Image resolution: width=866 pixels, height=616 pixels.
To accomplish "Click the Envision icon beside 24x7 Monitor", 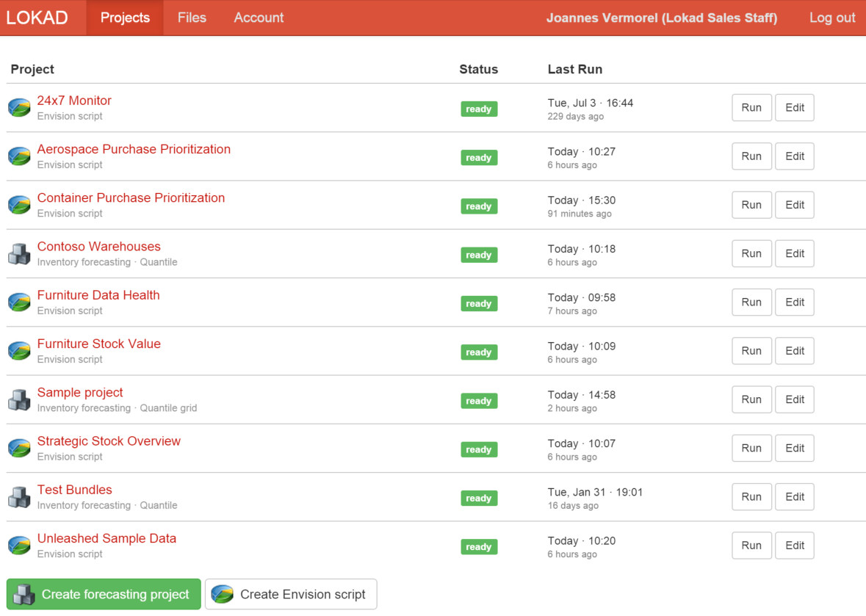I will click(x=19, y=108).
